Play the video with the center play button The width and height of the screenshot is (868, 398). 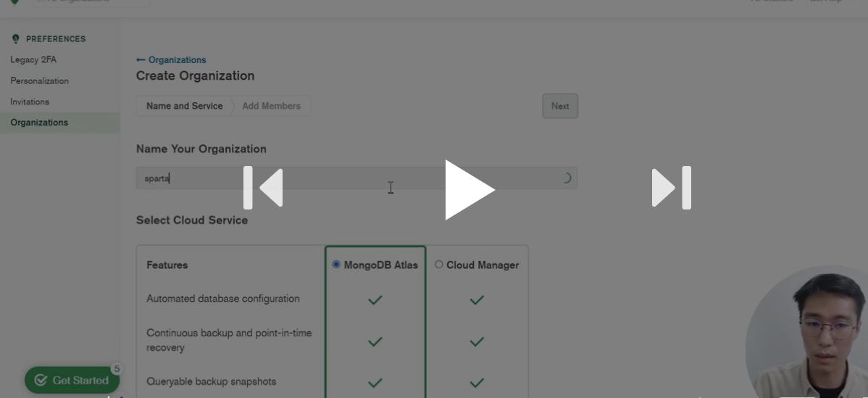point(470,189)
